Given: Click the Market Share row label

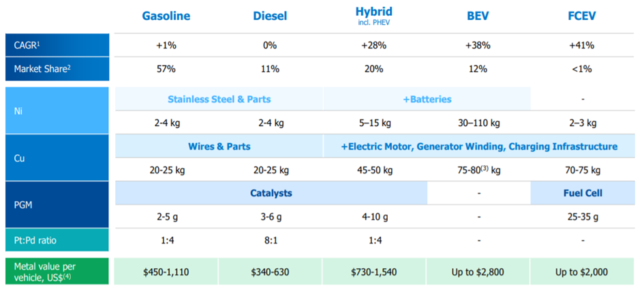Looking at the screenshot, I should tap(42, 69).
